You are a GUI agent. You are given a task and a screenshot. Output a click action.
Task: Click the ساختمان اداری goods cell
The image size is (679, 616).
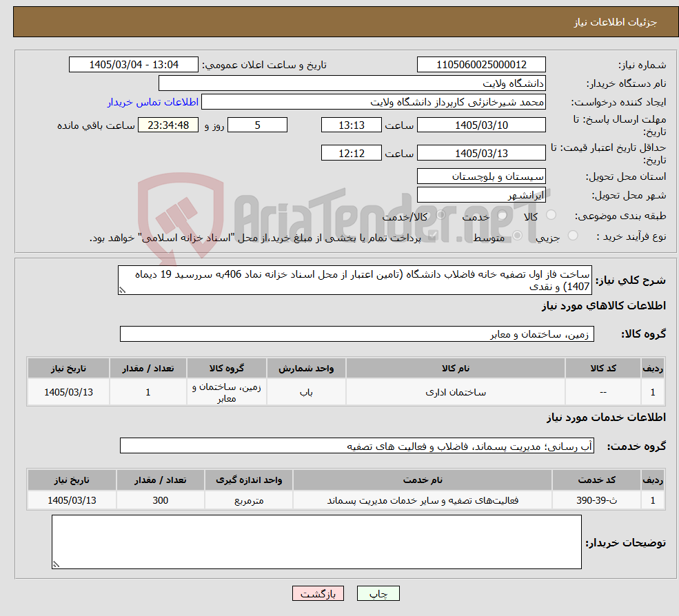tap(456, 392)
